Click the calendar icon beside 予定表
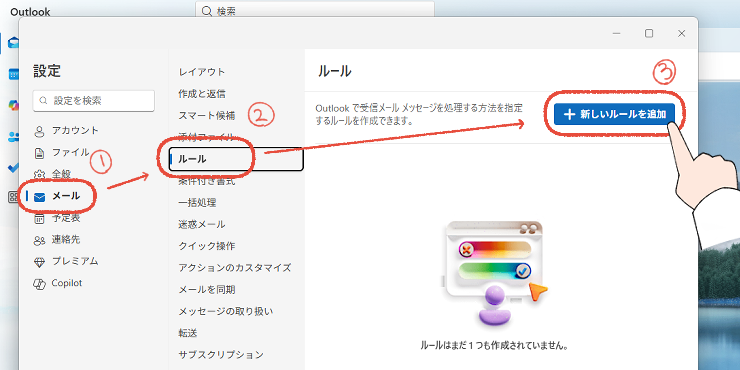 point(40,219)
